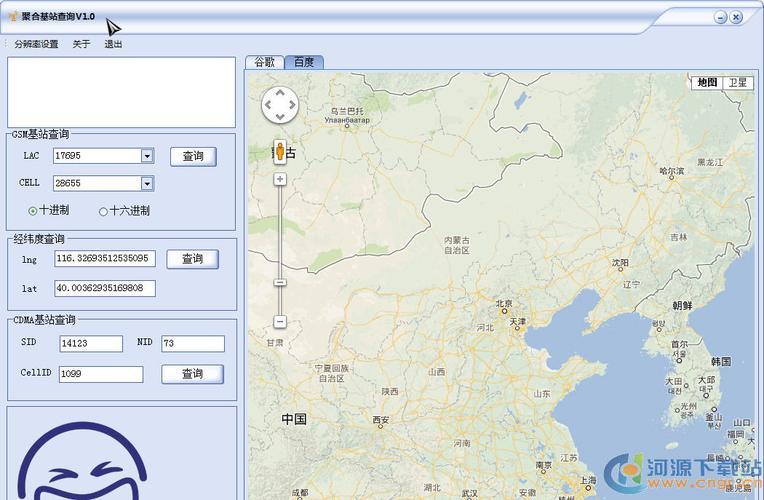Zoom out with the bottom minus button
Image resolution: width=764 pixels, height=500 pixels.
280,322
